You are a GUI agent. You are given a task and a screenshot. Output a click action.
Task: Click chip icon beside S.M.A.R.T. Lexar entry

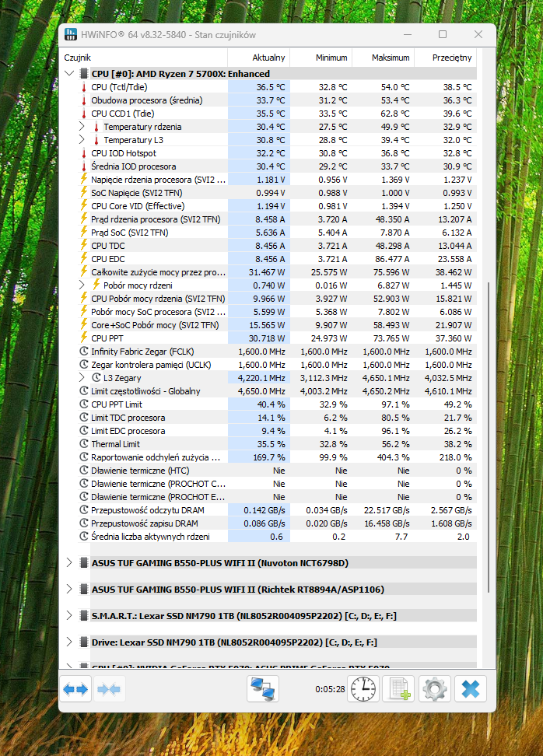[84, 616]
